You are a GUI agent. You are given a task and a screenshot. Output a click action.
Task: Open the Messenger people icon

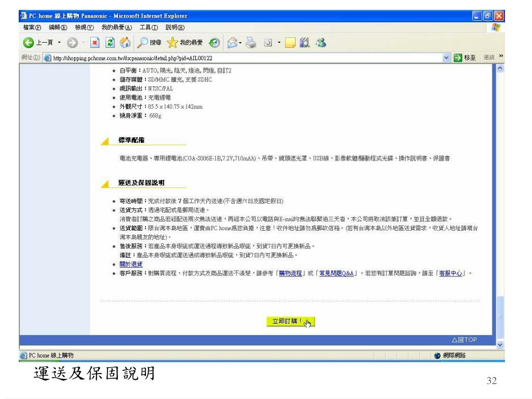click(x=321, y=43)
